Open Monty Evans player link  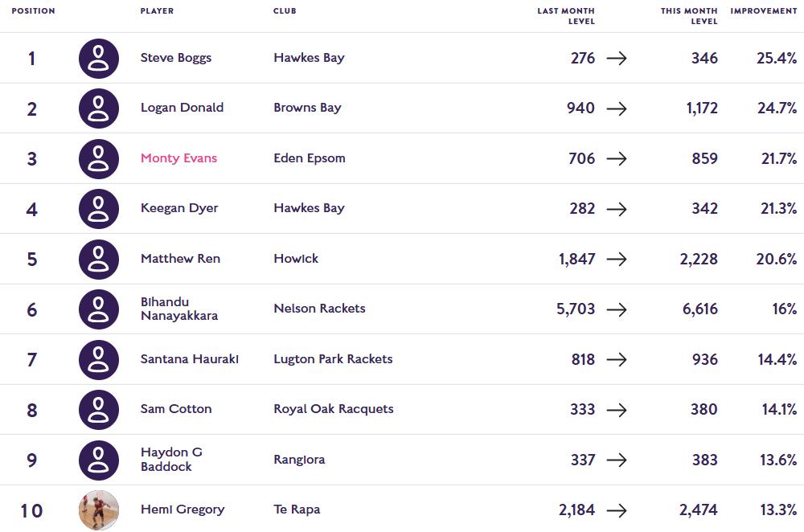point(178,158)
